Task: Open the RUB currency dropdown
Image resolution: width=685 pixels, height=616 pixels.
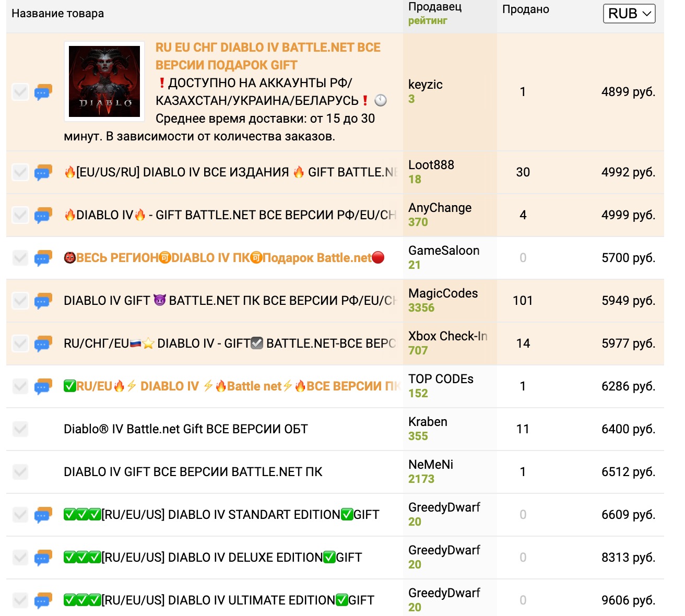Action: (x=629, y=14)
